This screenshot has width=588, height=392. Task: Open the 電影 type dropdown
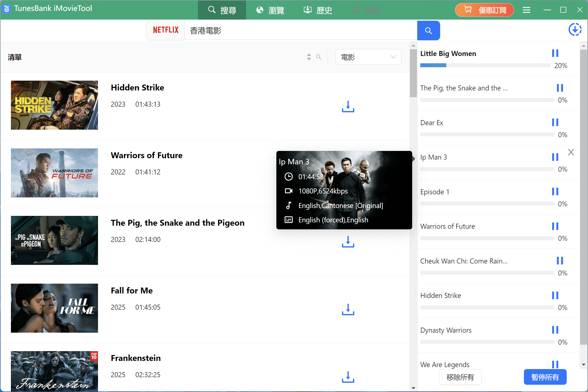point(368,57)
